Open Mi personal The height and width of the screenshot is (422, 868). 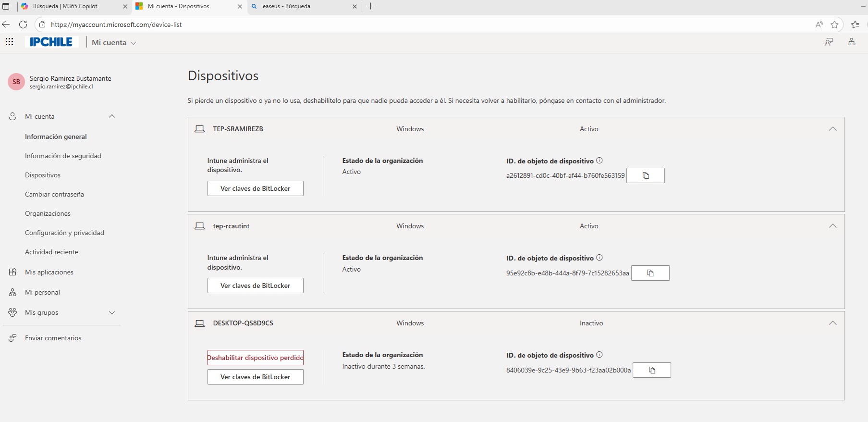pos(42,292)
